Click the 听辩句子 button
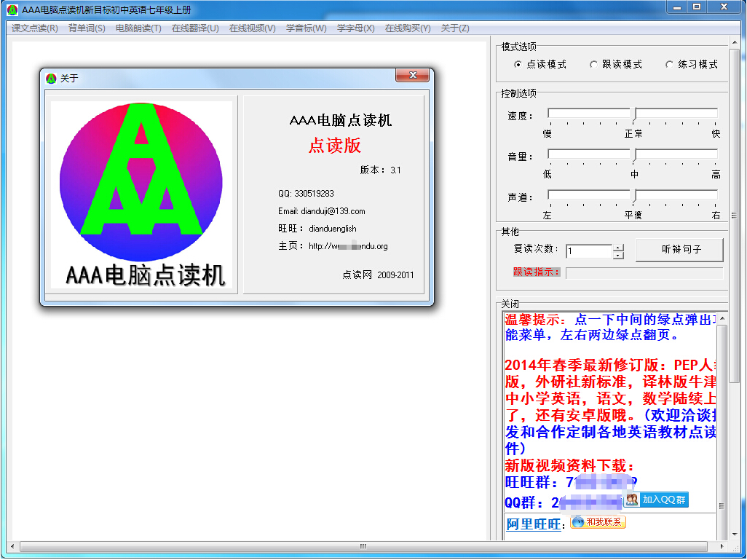The image size is (747, 560). coord(680,250)
